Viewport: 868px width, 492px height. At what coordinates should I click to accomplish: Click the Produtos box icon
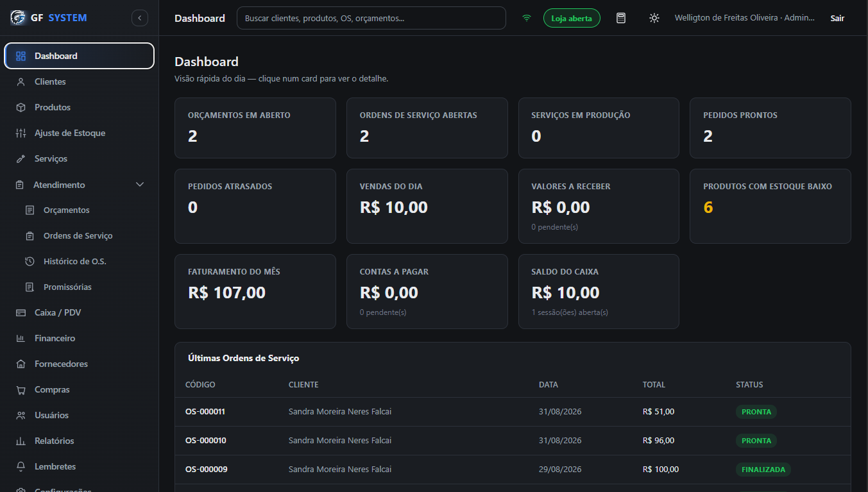pyautogui.click(x=21, y=107)
